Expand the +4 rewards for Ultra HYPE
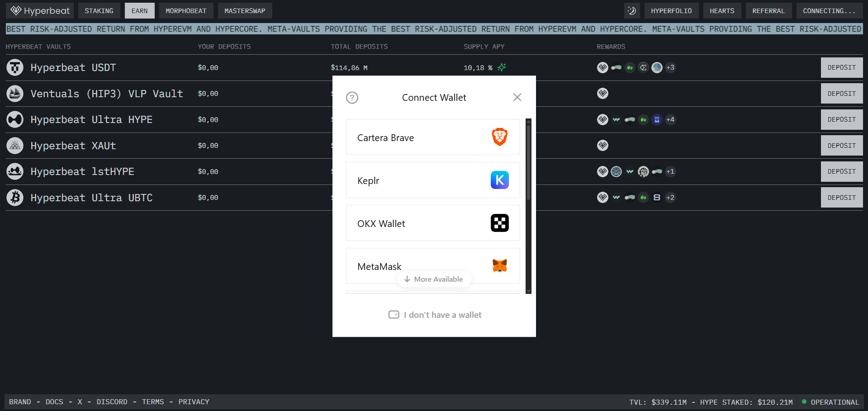Screen dimensions: 868x411 point(670,119)
